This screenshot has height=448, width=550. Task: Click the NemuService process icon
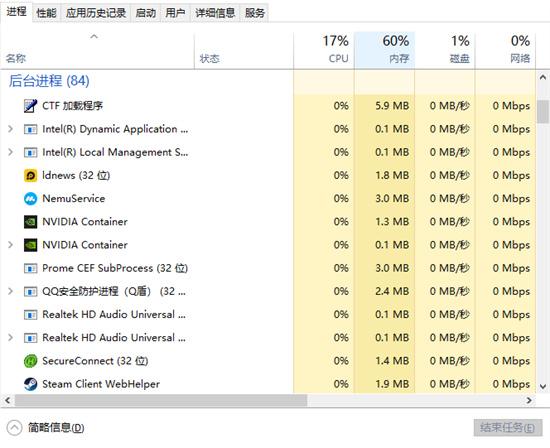coord(30,199)
